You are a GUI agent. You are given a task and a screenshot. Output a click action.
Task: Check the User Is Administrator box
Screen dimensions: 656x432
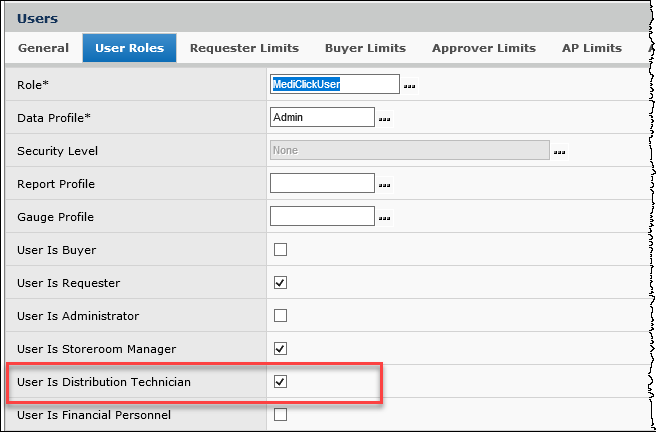[x=280, y=315]
